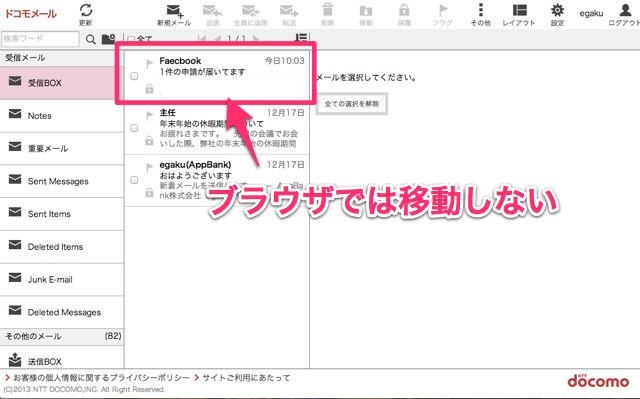Click lock icon on 主任 mail
The image size is (640, 399).
pos(149,141)
